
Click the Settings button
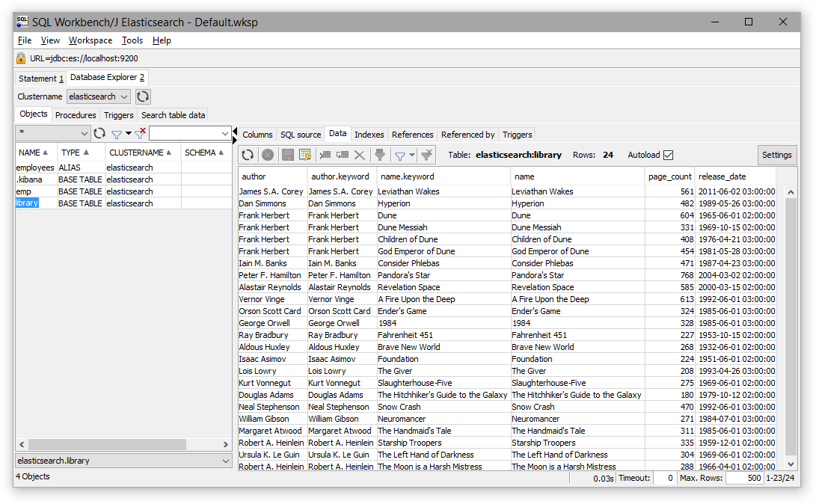click(x=776, y=155)
